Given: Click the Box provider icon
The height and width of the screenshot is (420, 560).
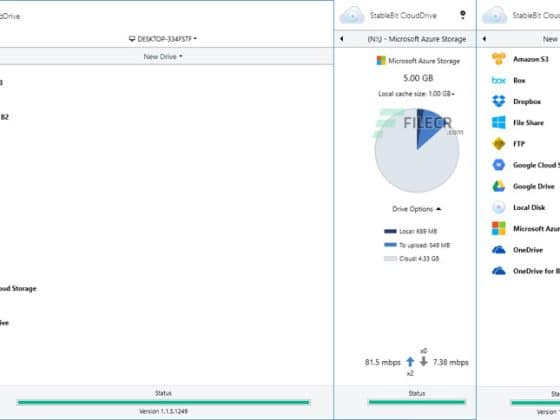Looking at the screenshot, I should pos(499,80).
